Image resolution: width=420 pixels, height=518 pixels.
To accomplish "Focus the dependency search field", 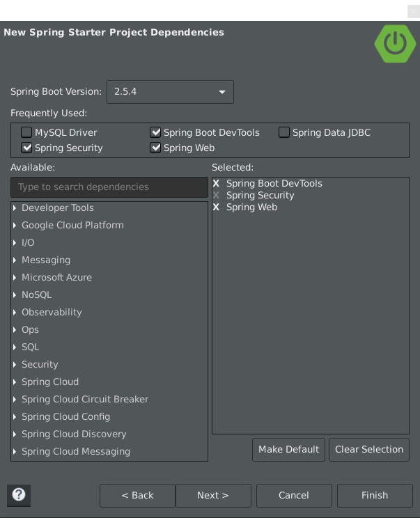I will click(x=109, y=187).
